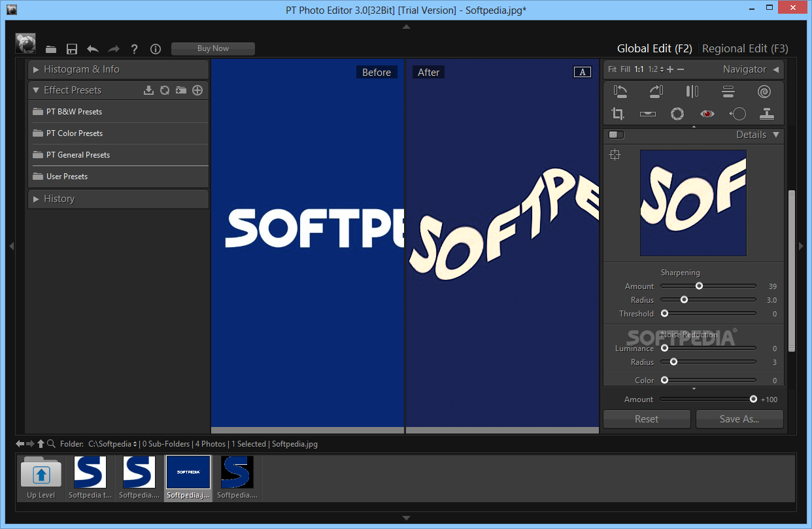The image size is (812, 529).
Task: Collapse the Effect Presets panel
Action: [36, 90]
